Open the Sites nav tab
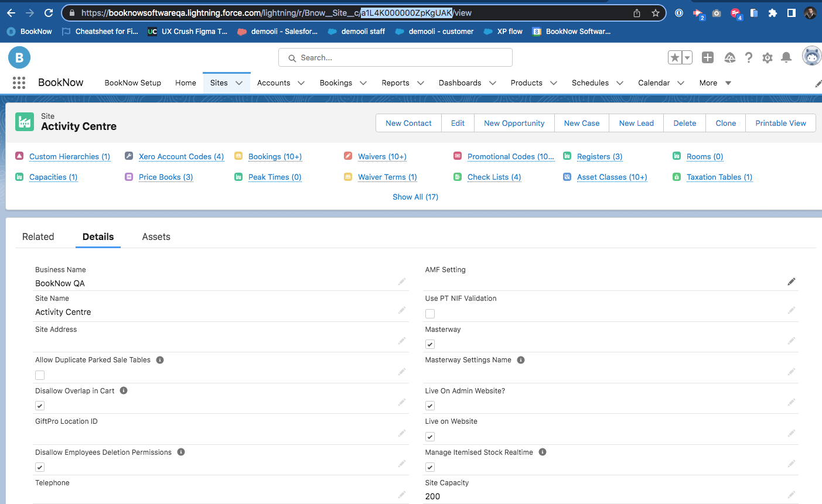 [x=219, y=83]
